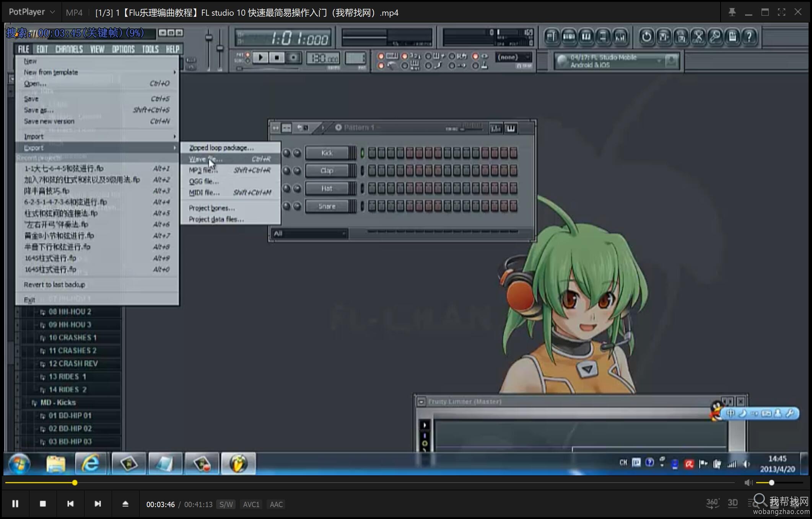Screen dimensions: 812x519
Task: Open Fruity Limiter window options menu
Action: click(x=421, y=401)
